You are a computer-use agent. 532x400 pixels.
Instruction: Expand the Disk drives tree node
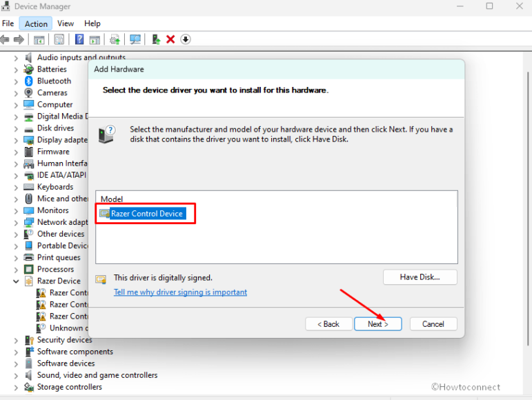point(16,128)
